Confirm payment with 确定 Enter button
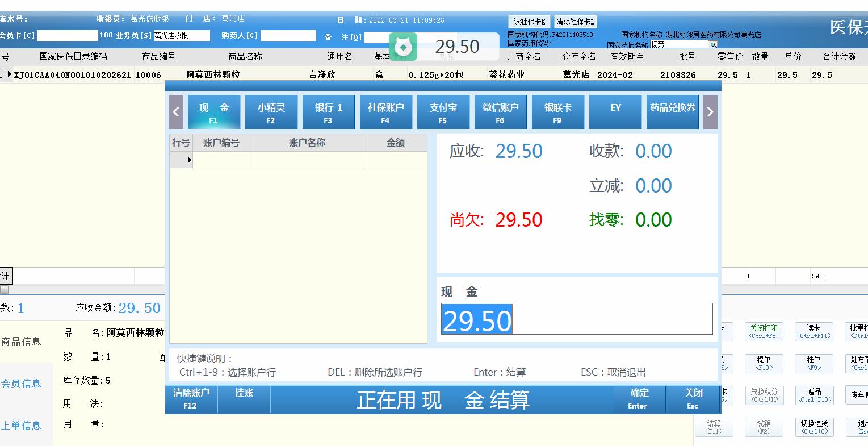868x446 pixels. (639, 399)
